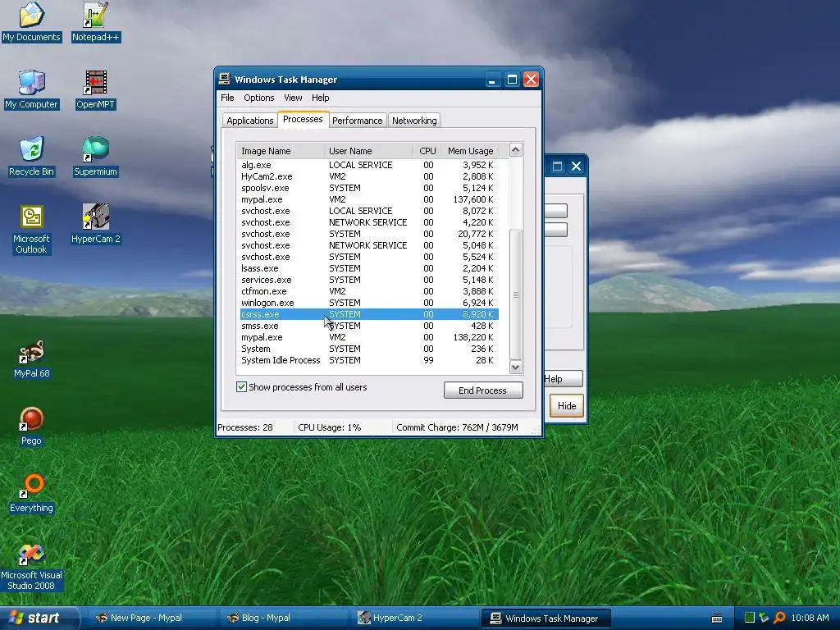This screenshot has width=840, height=630.
Task: Sort by User Name column header
Action: pyautogui.click(x=368, y=151)
